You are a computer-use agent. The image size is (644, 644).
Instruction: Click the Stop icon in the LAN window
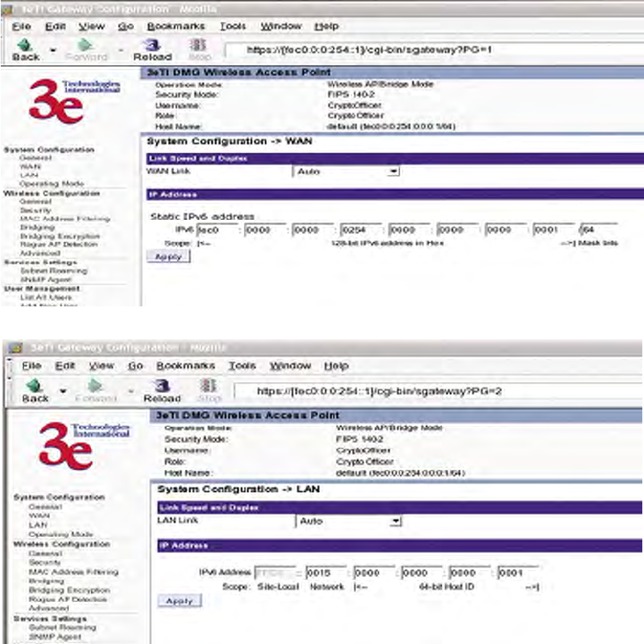pos(208,385)
